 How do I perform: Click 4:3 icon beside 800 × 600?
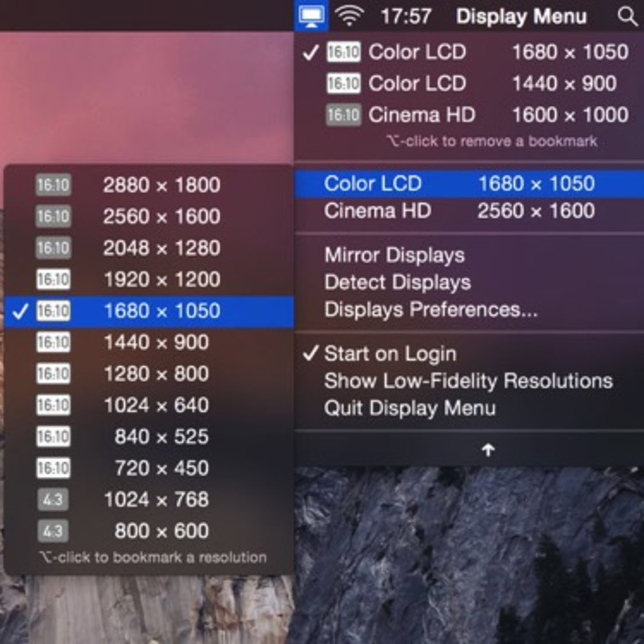(53, 531)
